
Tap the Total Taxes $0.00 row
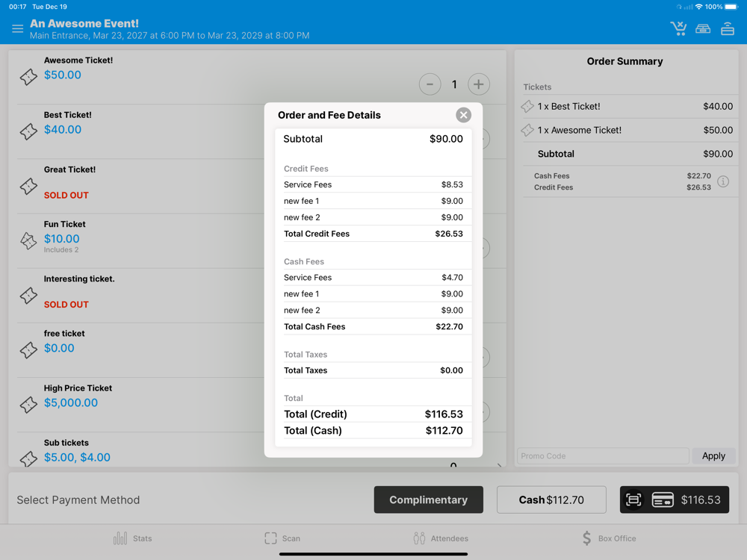tap(373, 370)
